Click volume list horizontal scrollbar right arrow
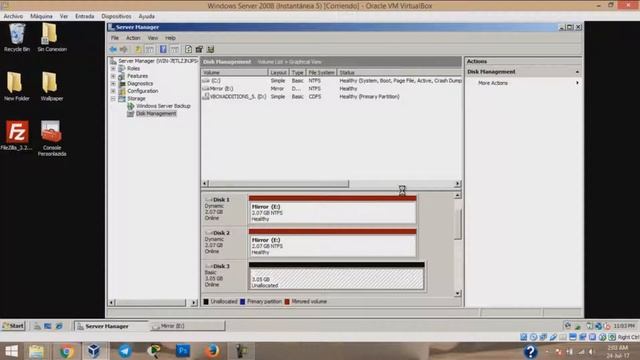Image resolution: width=640 pixels, height=360 pixels. click(x=457, y=184)
